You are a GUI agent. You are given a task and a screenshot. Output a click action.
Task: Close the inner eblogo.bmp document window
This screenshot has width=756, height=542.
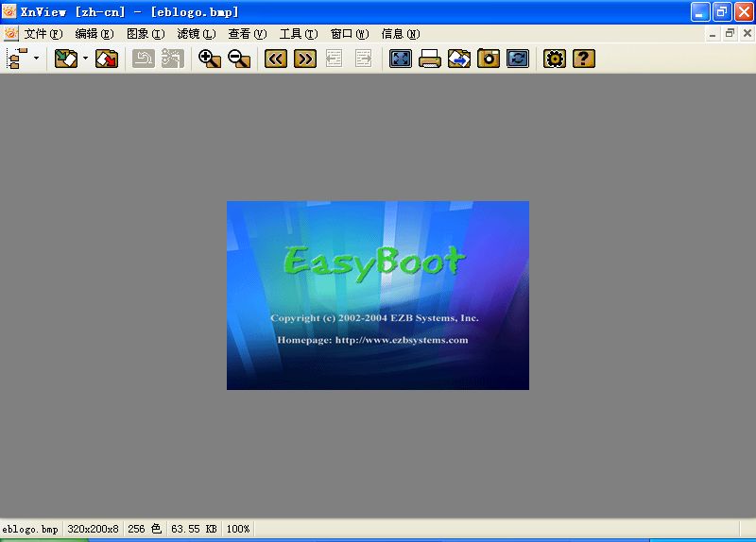(x=747, y=34)
